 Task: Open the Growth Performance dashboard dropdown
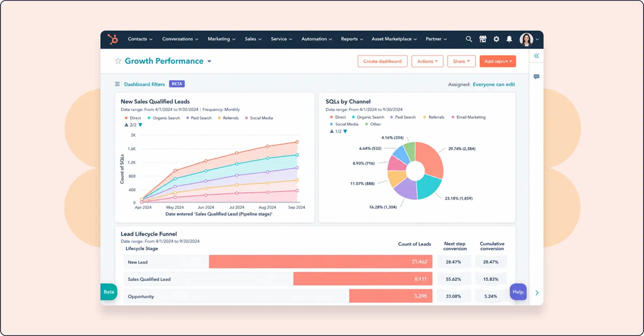(x=209, y=61)
